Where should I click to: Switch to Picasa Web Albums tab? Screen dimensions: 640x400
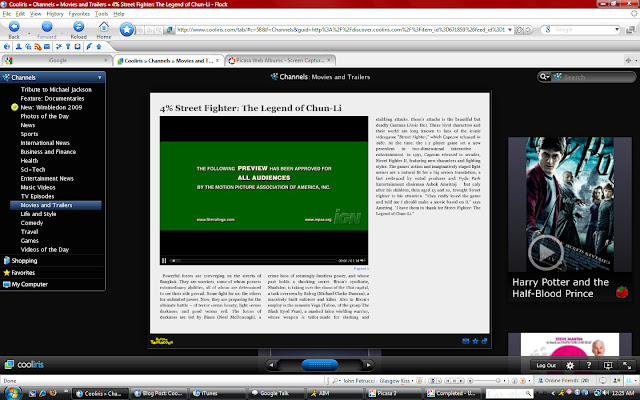(x=280, y=60)
